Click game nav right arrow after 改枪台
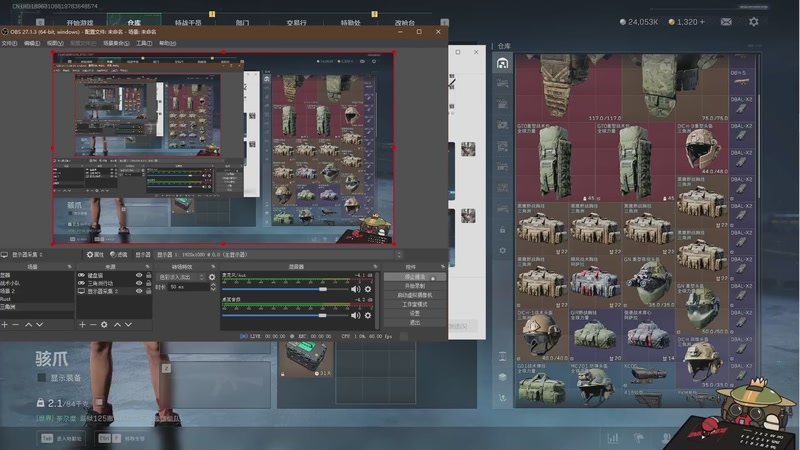 [444, 22]
